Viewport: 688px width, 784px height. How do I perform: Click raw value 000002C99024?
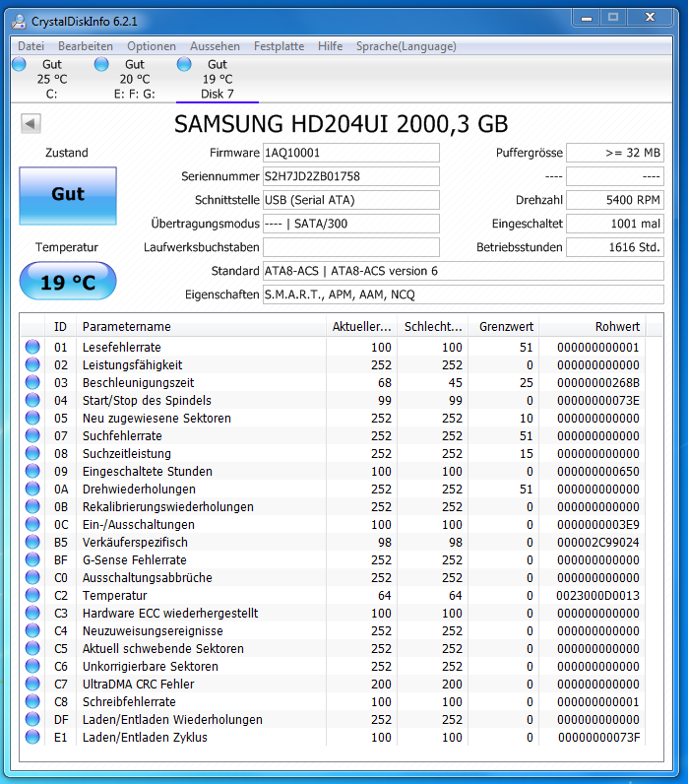(598, 543)
